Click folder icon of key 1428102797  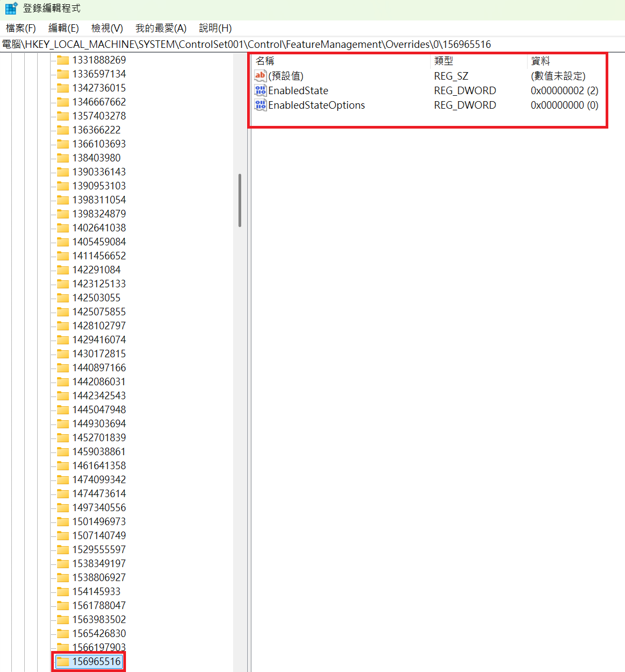pyautogui.click(x=63, y=326)
